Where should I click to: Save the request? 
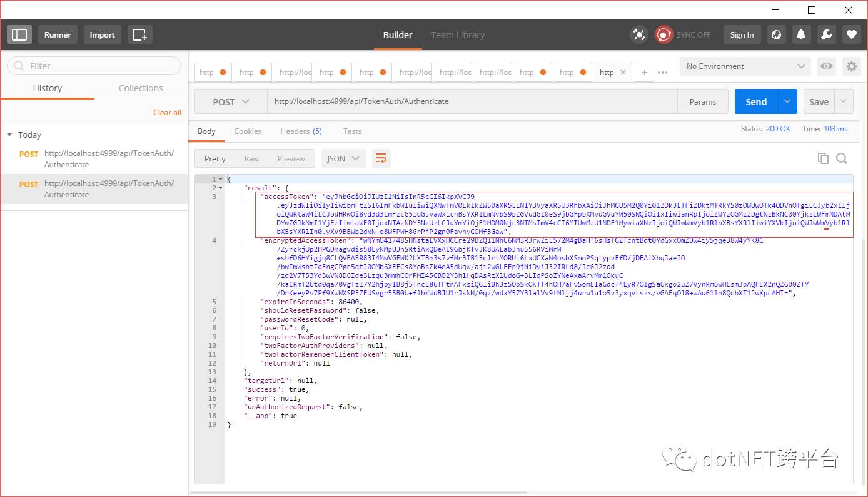point(819,101)
